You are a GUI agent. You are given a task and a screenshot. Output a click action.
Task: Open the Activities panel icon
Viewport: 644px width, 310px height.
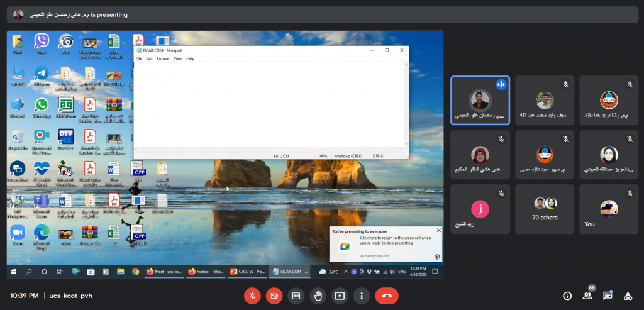point(628,296)
